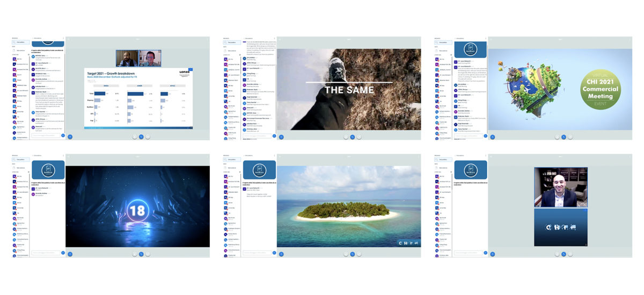Click the blue plus button in the CHI 2021 screenshot

click(x=493, y=137)
